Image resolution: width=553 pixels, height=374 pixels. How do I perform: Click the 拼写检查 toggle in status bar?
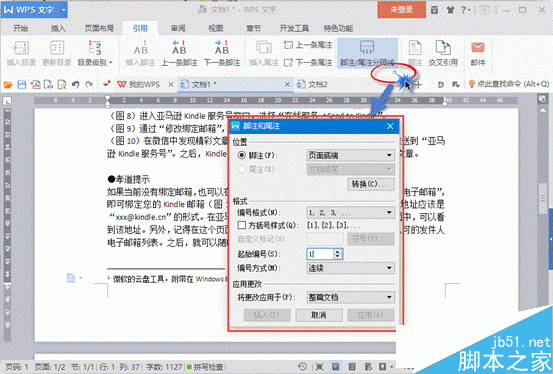(x=205, y=367)
